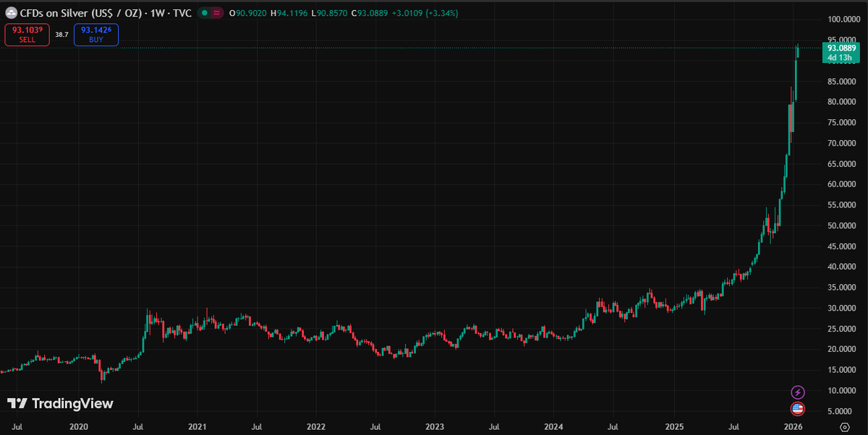Click the silver symbol logo icon

click(x=11, y=13)
